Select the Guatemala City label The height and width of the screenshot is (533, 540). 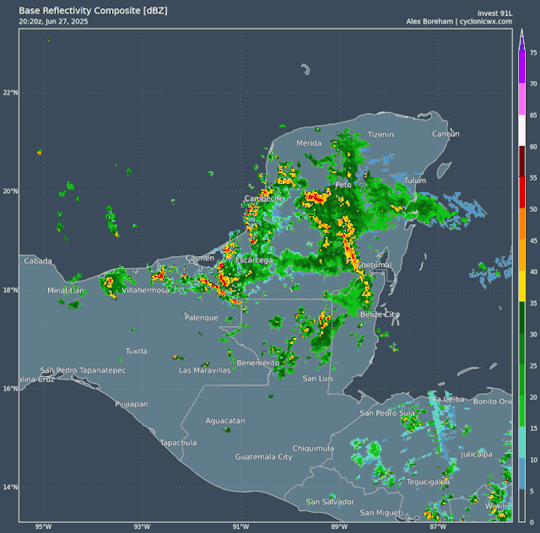click(263, 457)
